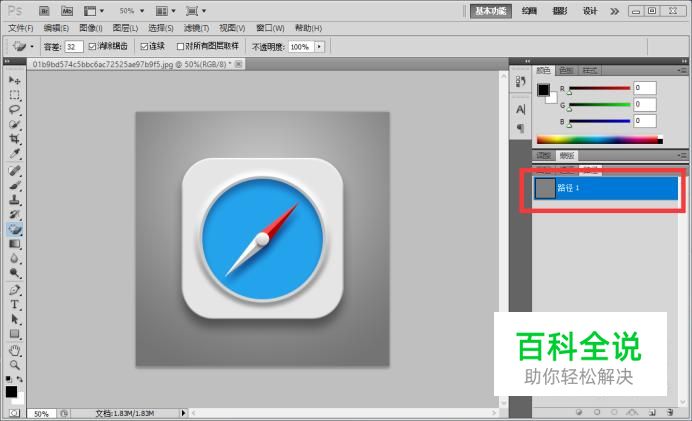Select the Healing Brush tool
The height and width of the screenshot is (421, 692).
point(15,170)
